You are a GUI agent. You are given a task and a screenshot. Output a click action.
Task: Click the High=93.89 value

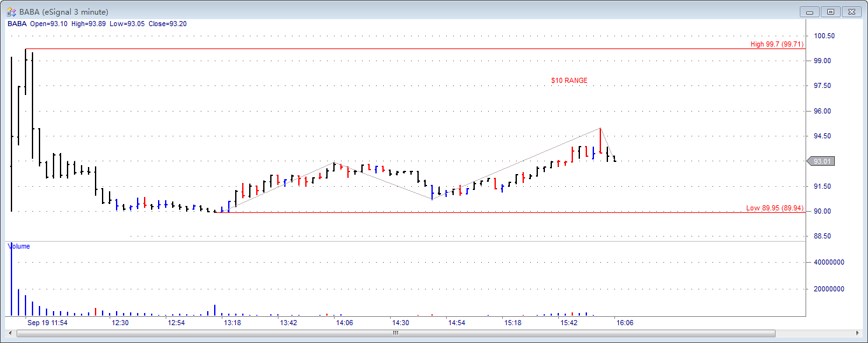coord(89,24)
